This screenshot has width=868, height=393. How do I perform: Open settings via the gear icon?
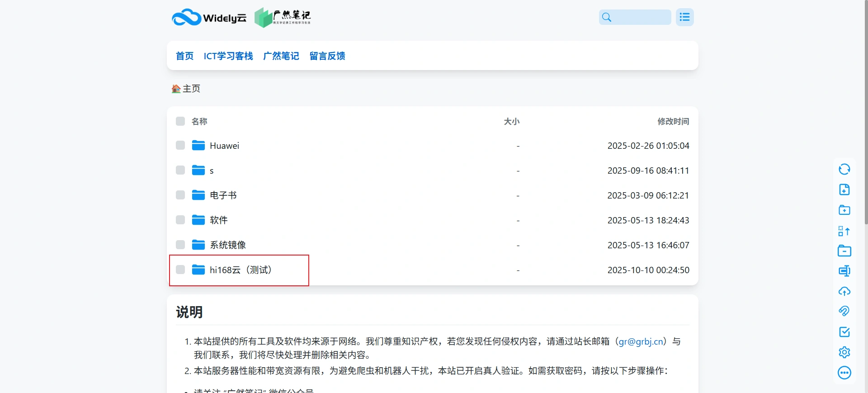(x=844, y=352)
